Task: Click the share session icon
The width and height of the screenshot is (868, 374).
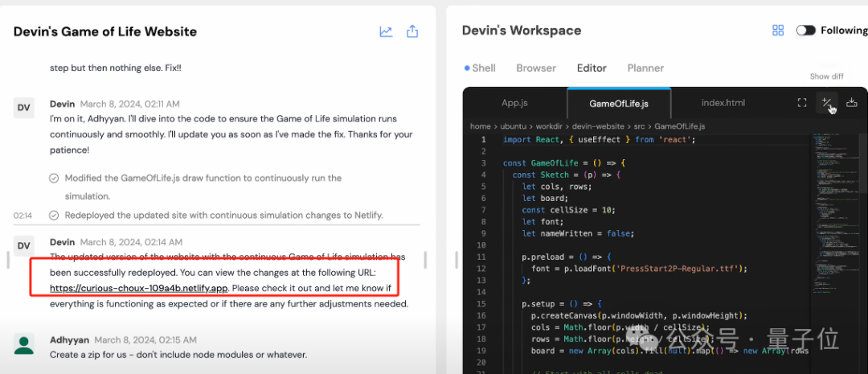Action: pyautogui.click(x=411, y=31)
